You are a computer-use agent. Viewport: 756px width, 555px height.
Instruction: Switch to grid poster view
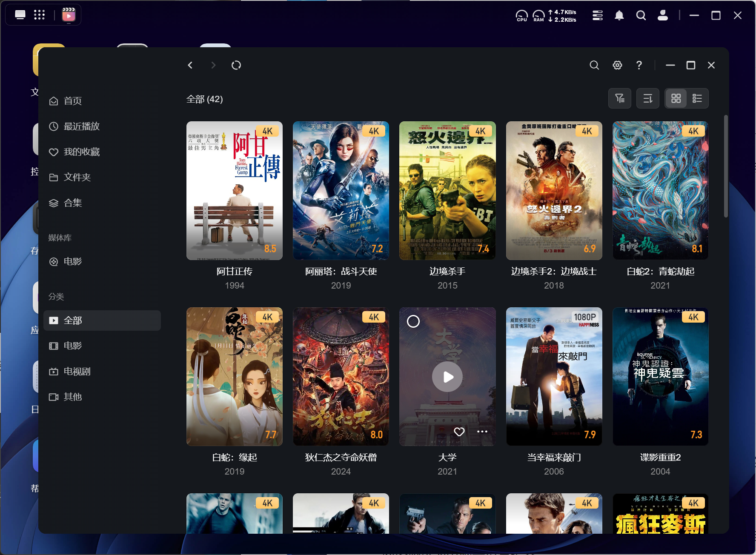click(x=676, y=99)
